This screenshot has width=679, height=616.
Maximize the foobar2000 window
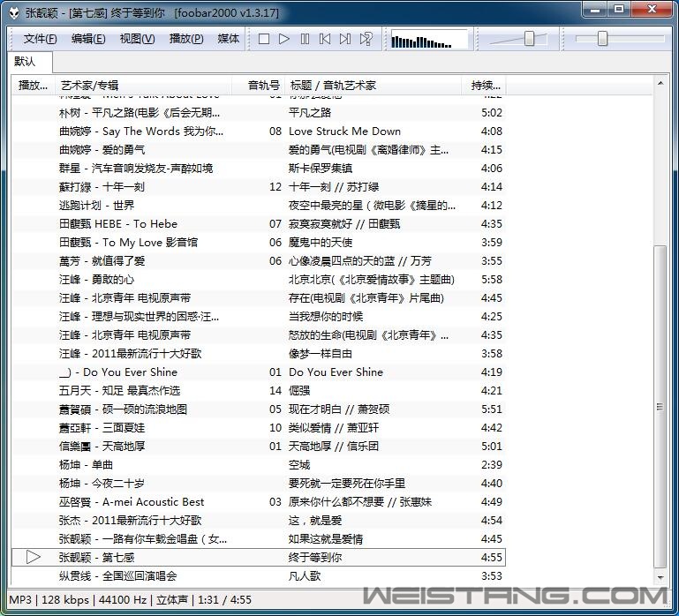pyautogui.click(x=619, y=10)
